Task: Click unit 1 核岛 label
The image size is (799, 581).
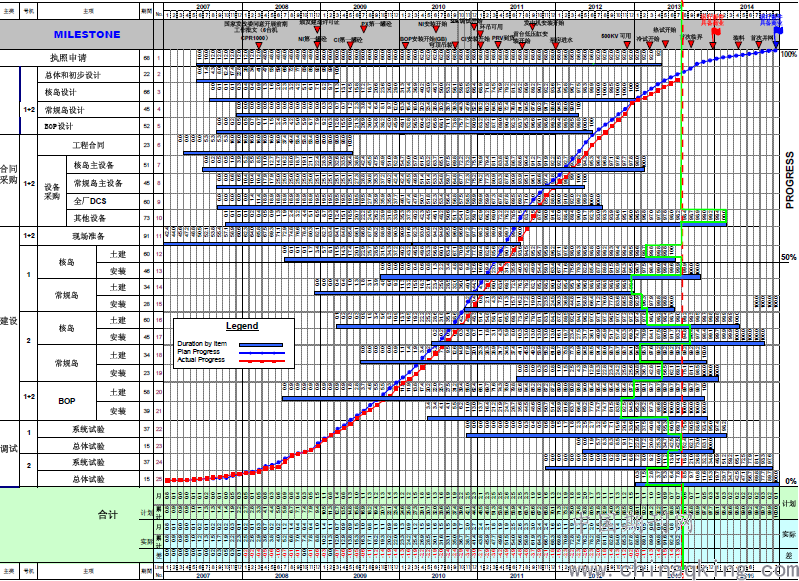Action: pos(67,262)
